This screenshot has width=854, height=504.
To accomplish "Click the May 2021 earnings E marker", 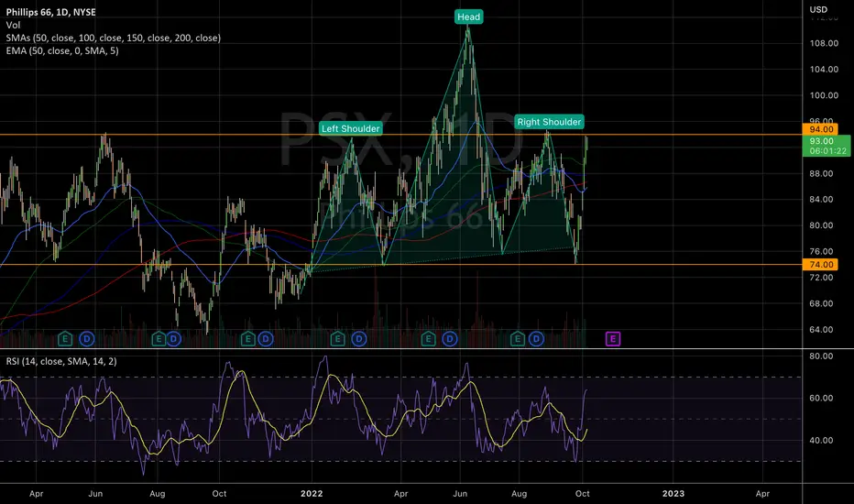I will [x=65, y=339].
